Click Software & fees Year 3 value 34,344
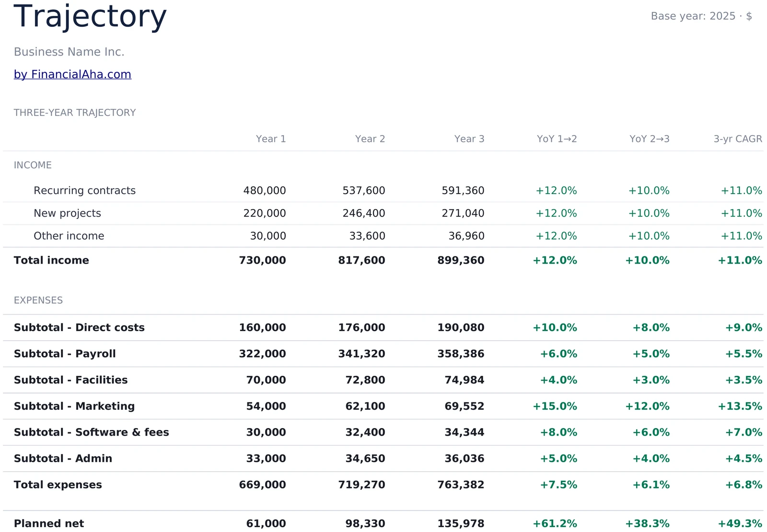The image size is (767, 532). point(465,432)
